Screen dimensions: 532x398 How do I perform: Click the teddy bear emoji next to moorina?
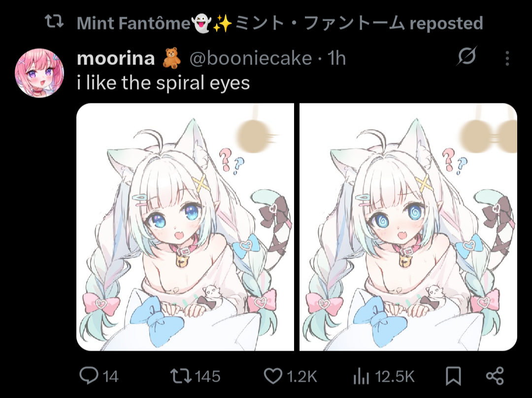click(172, 58)
